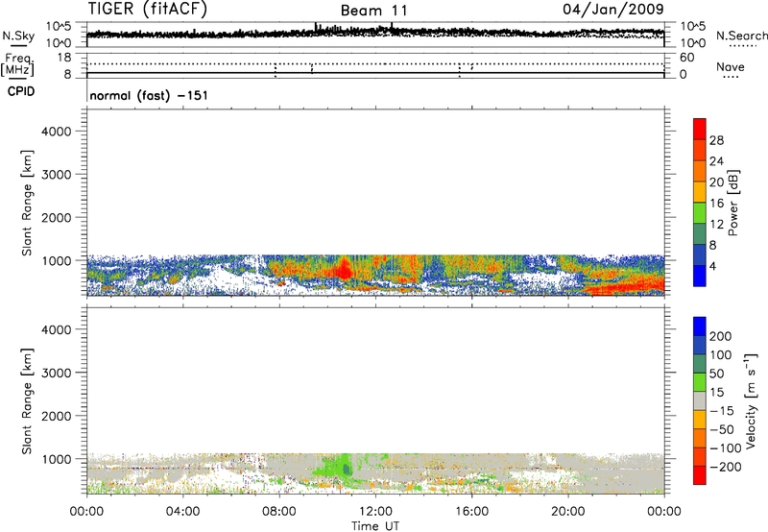Select the 'normal (fast) −151' mode text
This screenshot has width=768, height=532.
tap(149, 95)
